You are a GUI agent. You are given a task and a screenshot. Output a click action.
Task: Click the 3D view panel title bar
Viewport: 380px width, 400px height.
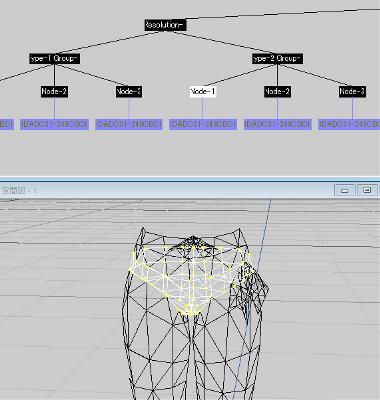[x=167, y=190]
